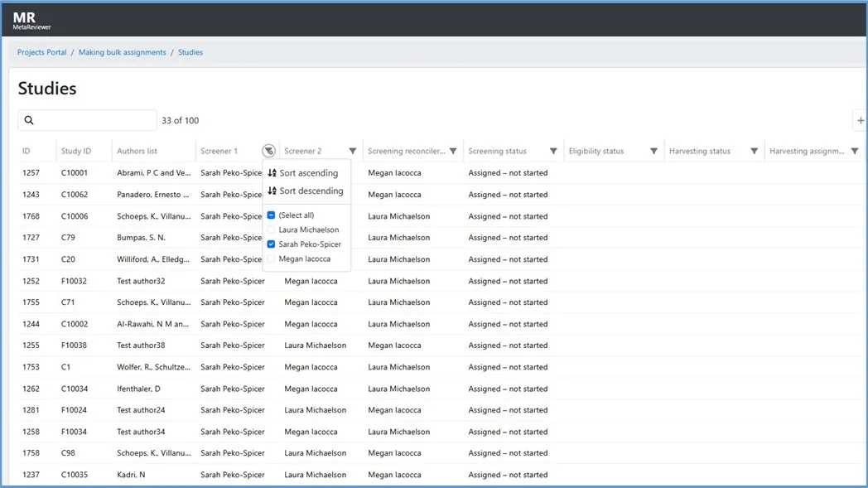The image size is (868, 488).
Task: Click the active Screener 1 filter icon
Action: coord(268,151)
